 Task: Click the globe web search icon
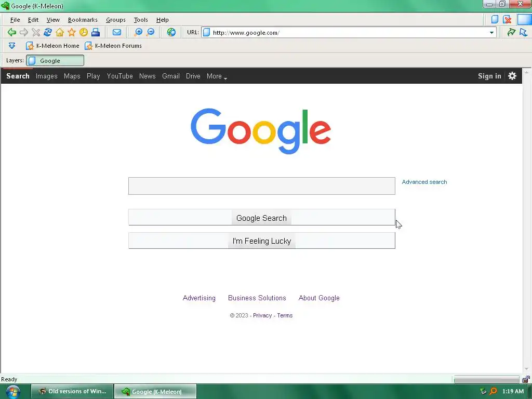click(171, 32)
